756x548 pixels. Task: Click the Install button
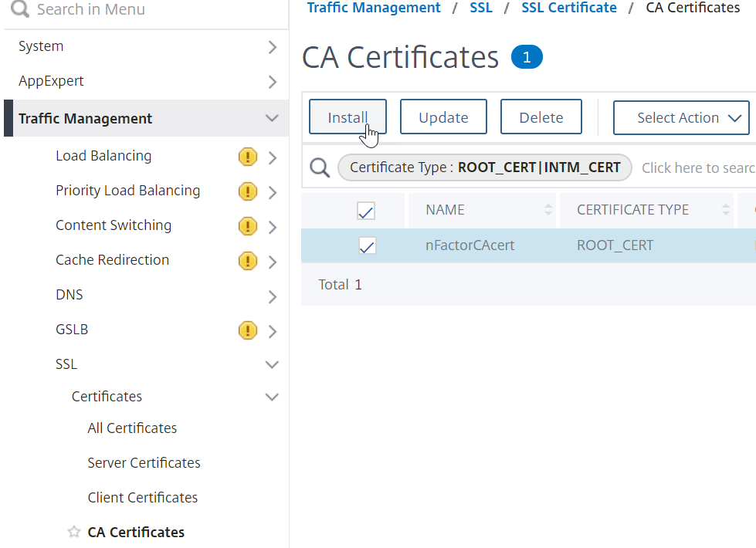pos(347,117)
